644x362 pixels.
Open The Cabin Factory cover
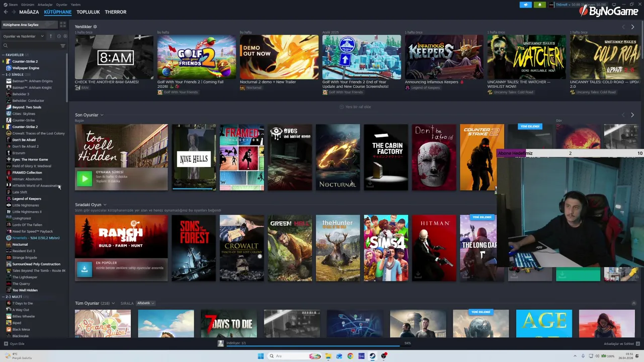tap(386, 157)
